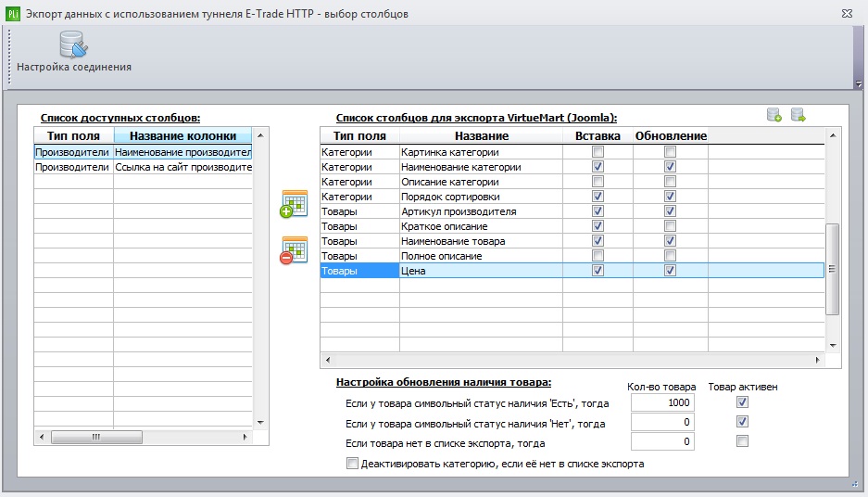The image size is (868, 497).
Task: Click the PLi application icon in title bar
Action: pos(13,13)
